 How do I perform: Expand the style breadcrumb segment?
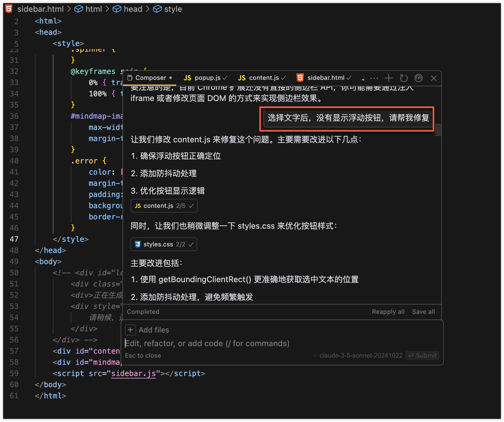(x=173, y=9)
